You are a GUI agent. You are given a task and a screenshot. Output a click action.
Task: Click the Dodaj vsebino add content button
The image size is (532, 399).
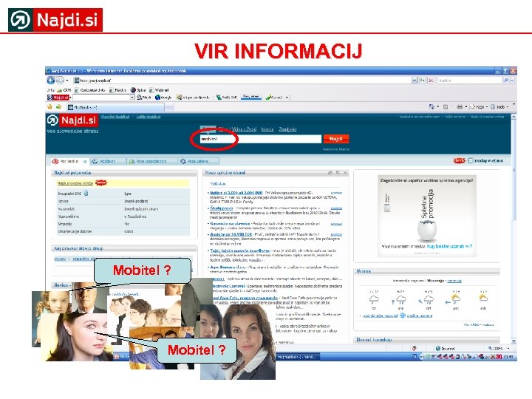485,160
